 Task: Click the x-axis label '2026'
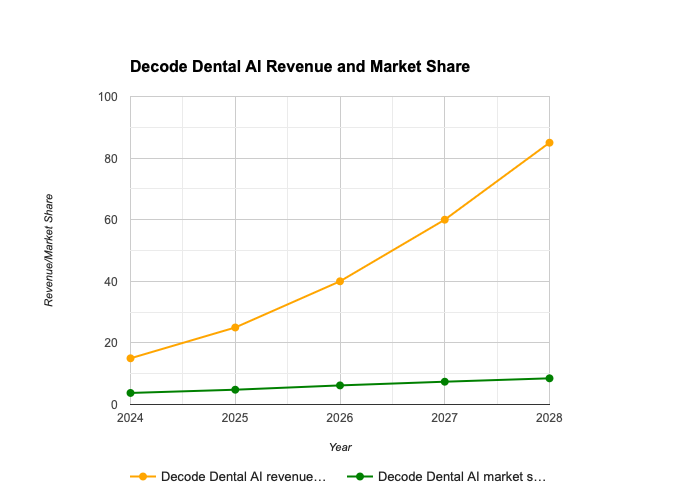[x=340, y=418]
